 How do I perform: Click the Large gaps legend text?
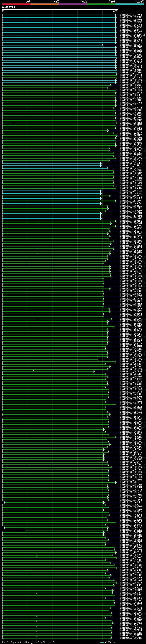28,642
